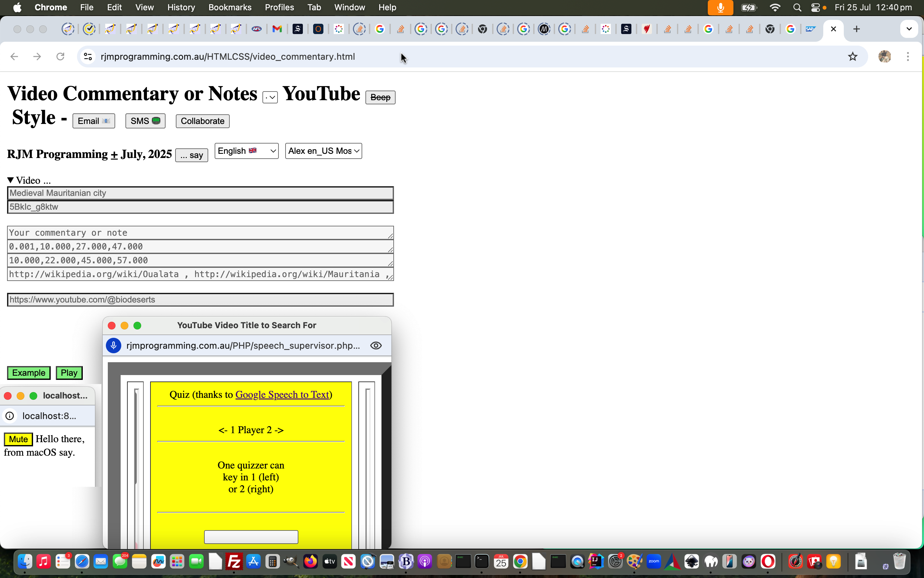The width and height of the screenshot is (924, 578).
Task: Open the English language dropdown
Action: pyautogui.click(x=247, y=151)
